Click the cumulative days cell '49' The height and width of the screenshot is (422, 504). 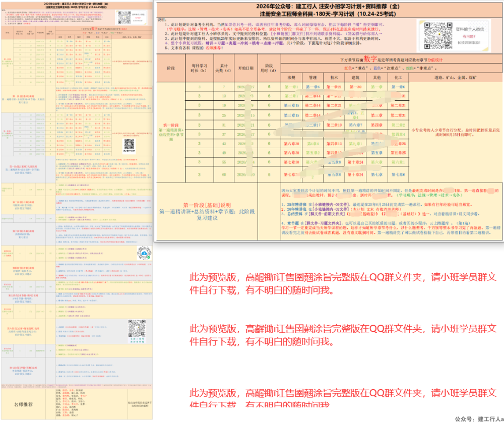click(224, 153)
